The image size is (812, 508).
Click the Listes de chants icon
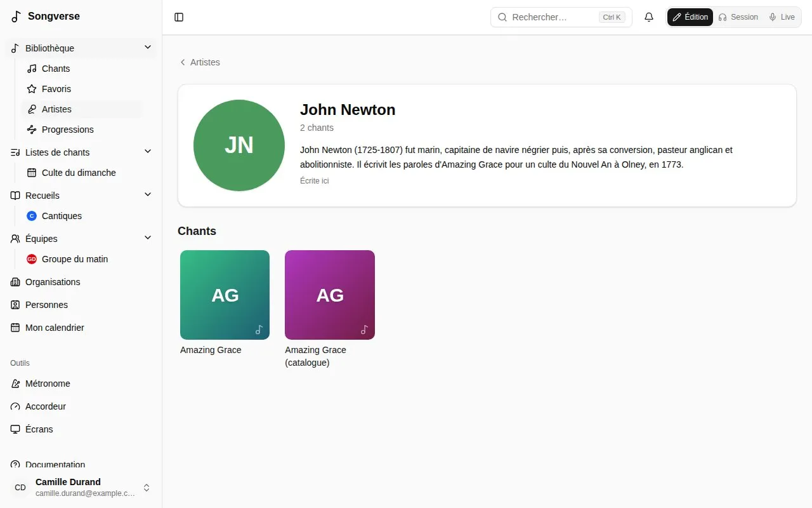coord(15,152)
